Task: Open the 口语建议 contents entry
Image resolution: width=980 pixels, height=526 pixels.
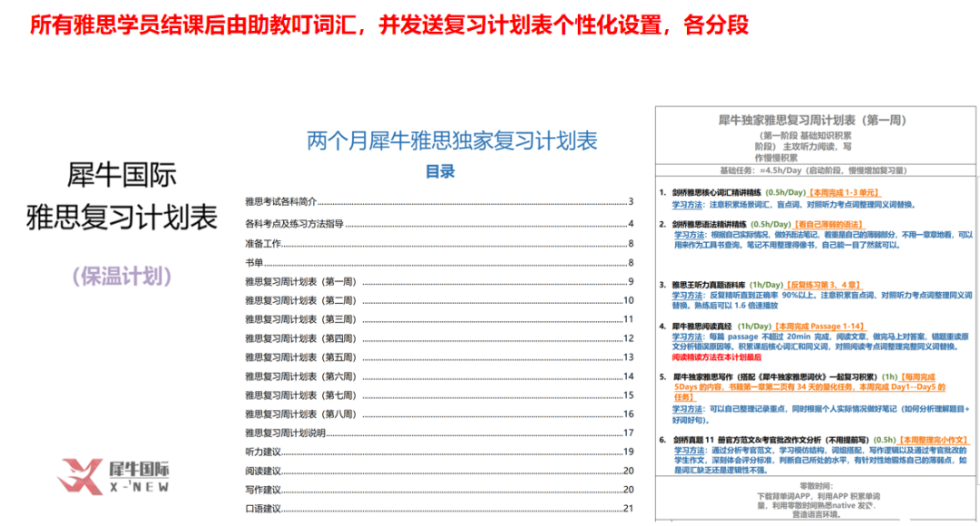Action: 439,509
